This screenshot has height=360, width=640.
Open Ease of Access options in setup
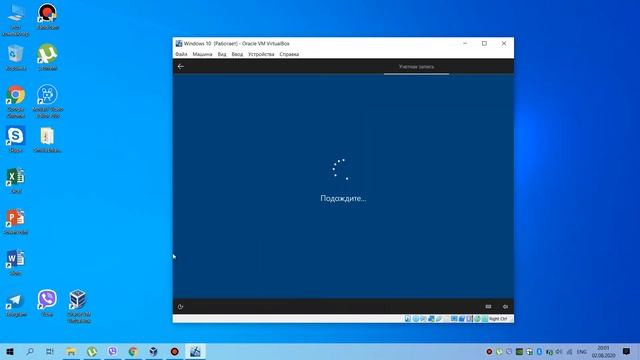[181, 307]
